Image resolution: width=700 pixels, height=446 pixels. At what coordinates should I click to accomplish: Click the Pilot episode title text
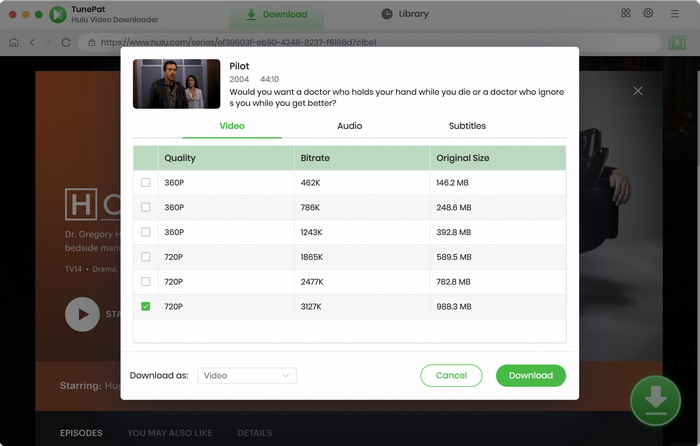(239, 66)
